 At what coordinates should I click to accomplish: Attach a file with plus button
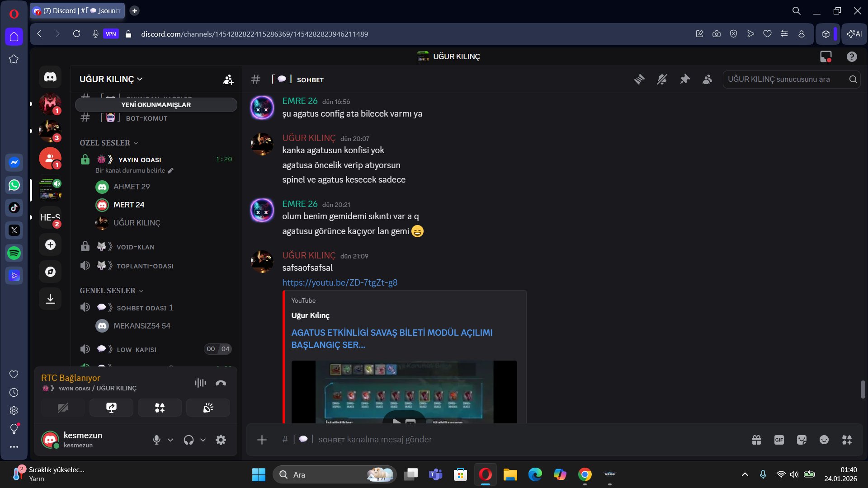[x=262, y=440]
